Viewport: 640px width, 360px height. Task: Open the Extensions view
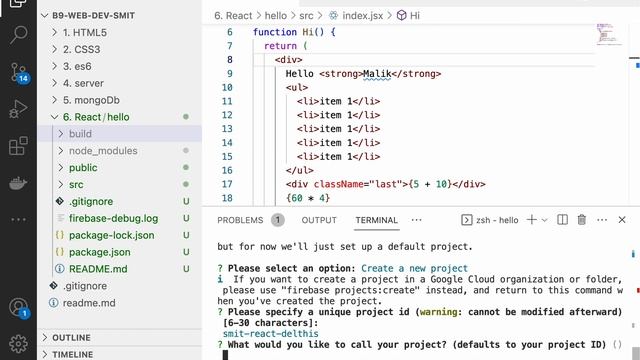18,145
